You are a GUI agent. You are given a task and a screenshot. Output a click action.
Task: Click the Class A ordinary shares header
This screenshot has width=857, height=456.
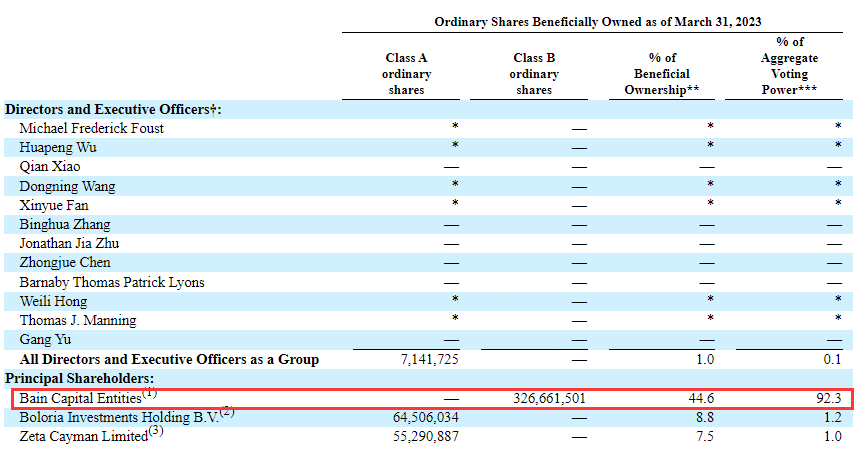(x=406, y=74)
